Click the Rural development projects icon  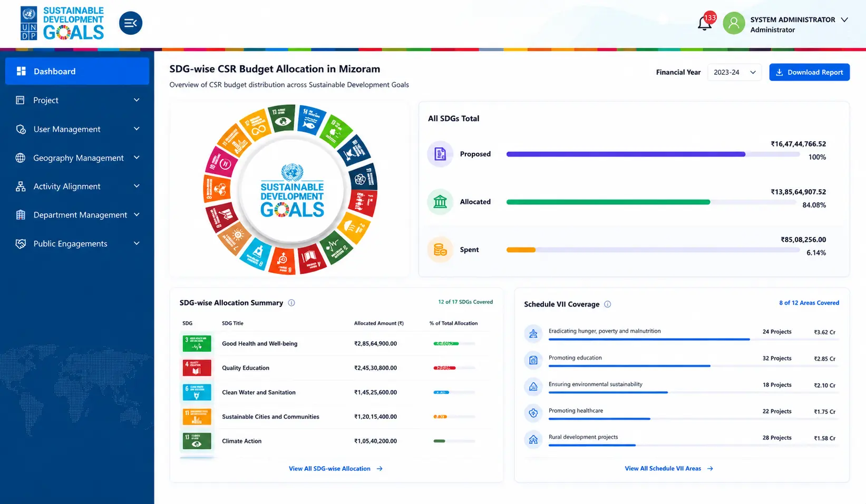pos(533,439)
